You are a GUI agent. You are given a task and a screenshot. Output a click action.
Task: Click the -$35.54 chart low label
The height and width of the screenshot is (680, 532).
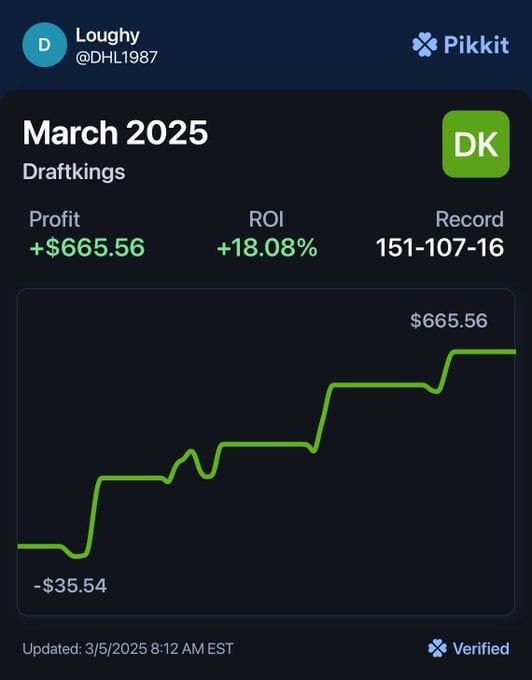coord(70,585)
